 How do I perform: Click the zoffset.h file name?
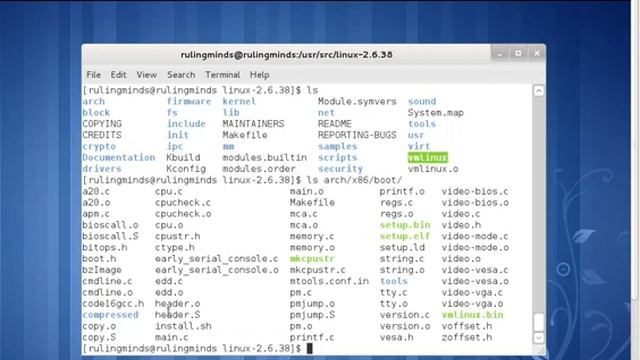pyautogui.click(x=467, y=337)
